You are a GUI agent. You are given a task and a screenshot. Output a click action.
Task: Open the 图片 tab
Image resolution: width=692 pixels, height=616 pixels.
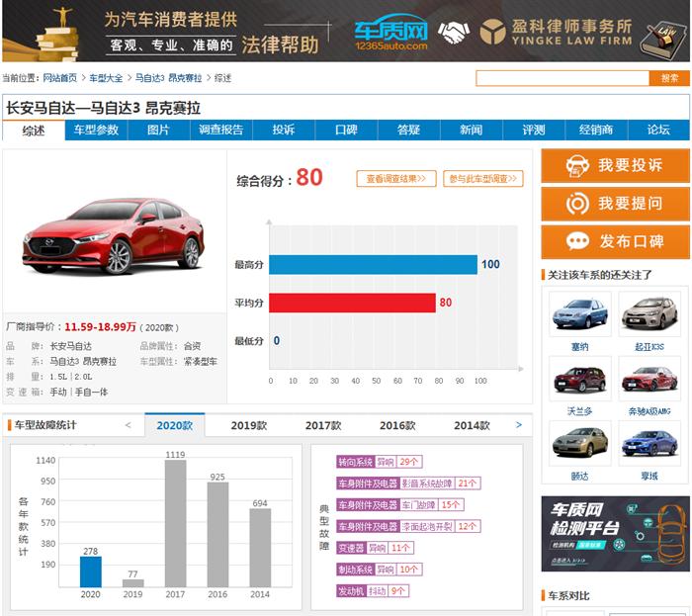point(159,130)
